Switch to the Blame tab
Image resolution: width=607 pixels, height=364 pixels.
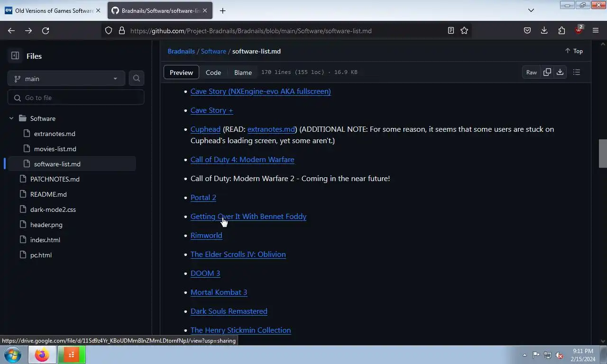(x=243, y=72)
